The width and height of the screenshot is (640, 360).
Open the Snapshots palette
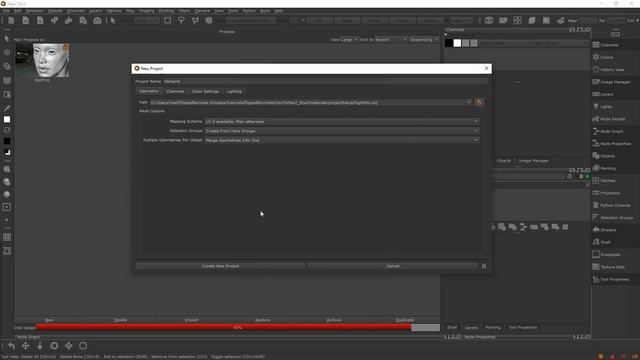606,254
